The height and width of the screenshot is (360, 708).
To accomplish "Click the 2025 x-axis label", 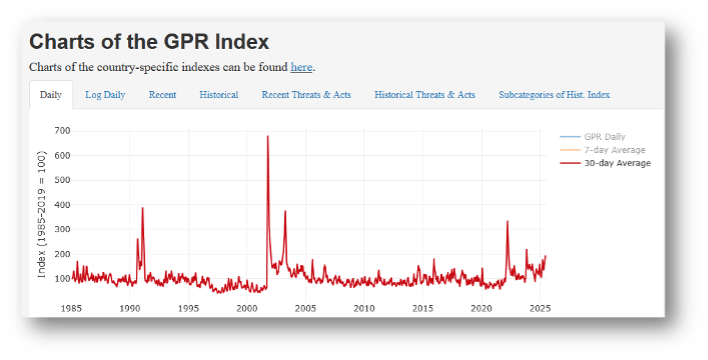I will [540, 308].
